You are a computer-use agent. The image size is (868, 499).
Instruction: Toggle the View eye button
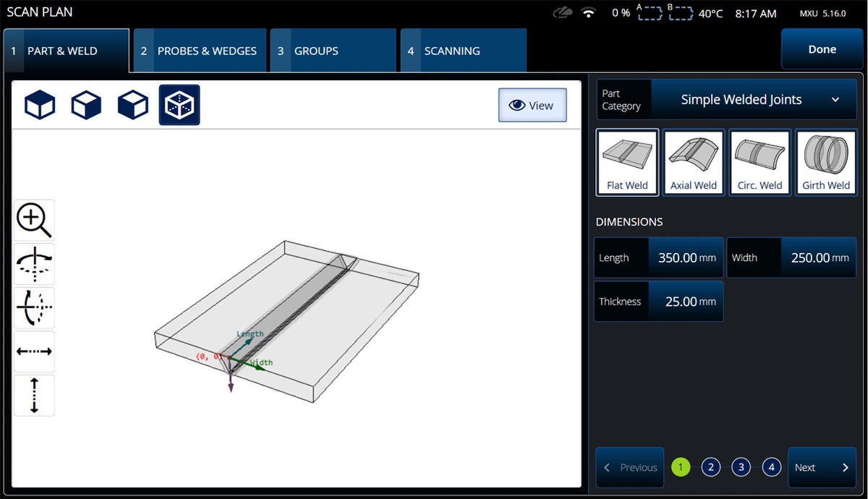pos(532,106)
